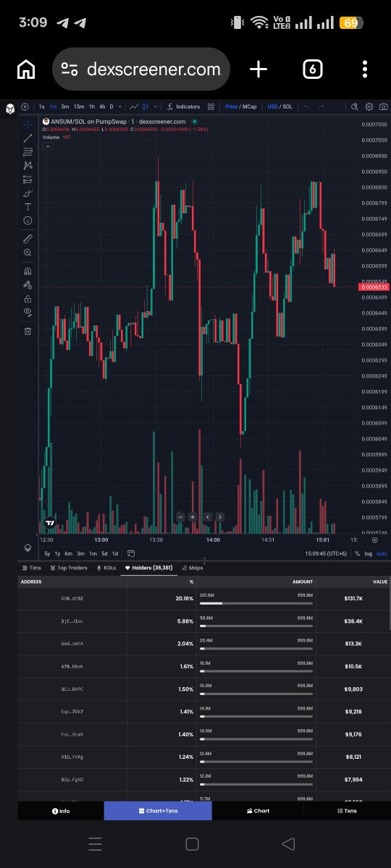This screenshot has width=391, height=868.
Task: Open timezone menu 15:09:45 (UTC+6)
Action: (x=325, y=553)
